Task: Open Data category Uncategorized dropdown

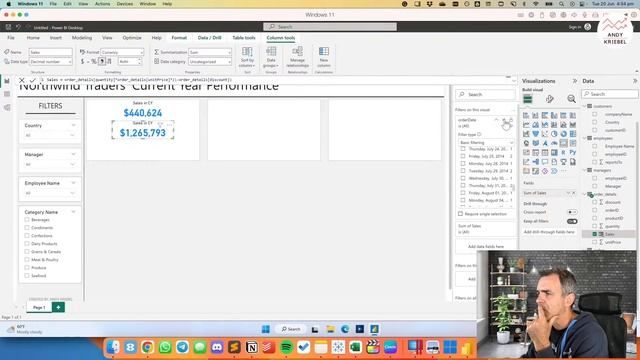Action: [210, 62]
